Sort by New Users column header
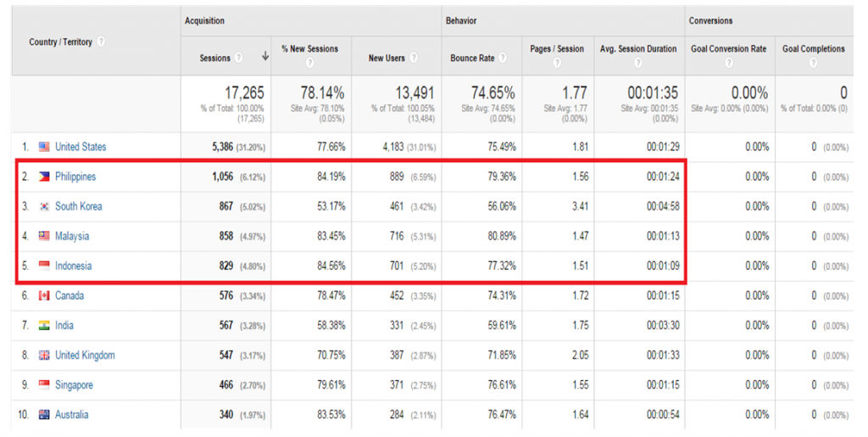 [x=387, y=58]
